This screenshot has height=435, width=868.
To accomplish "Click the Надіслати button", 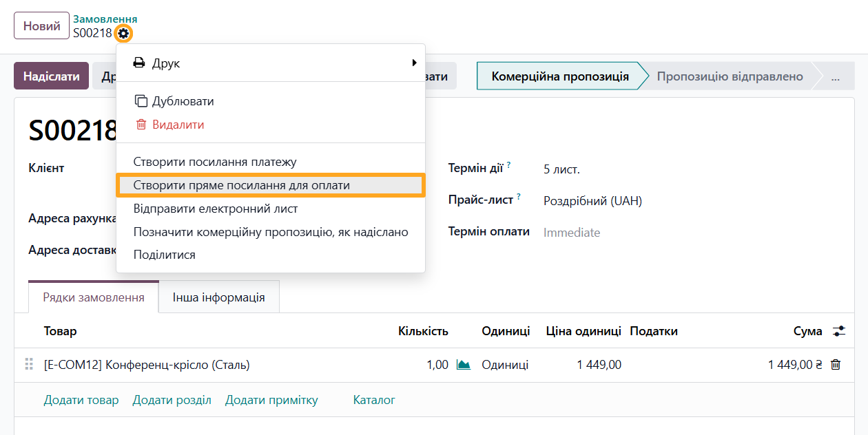I will coord(51,76).
